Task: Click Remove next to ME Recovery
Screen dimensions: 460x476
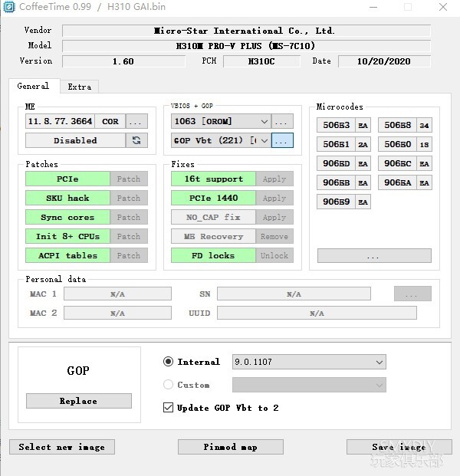Action: coord(274,236)
